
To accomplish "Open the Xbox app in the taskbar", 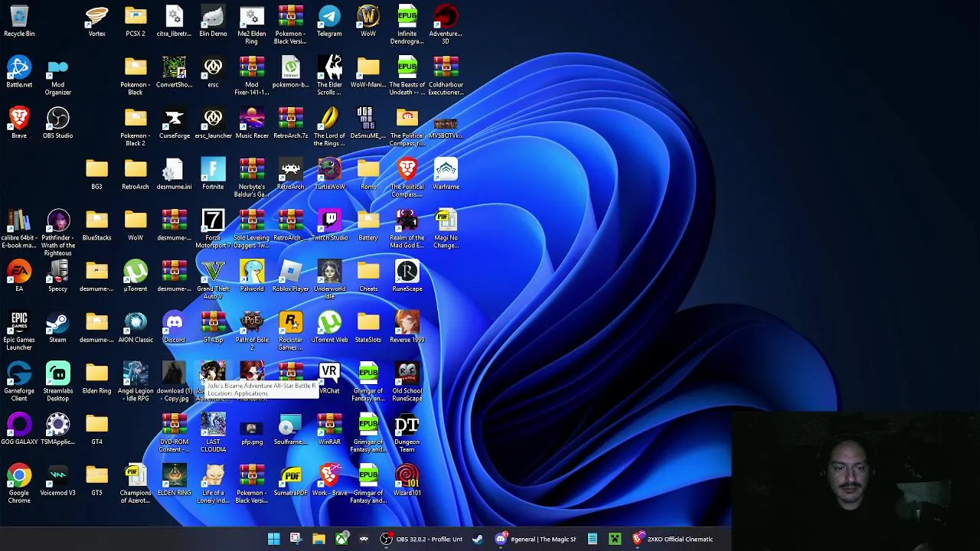I will coord(341,539).
